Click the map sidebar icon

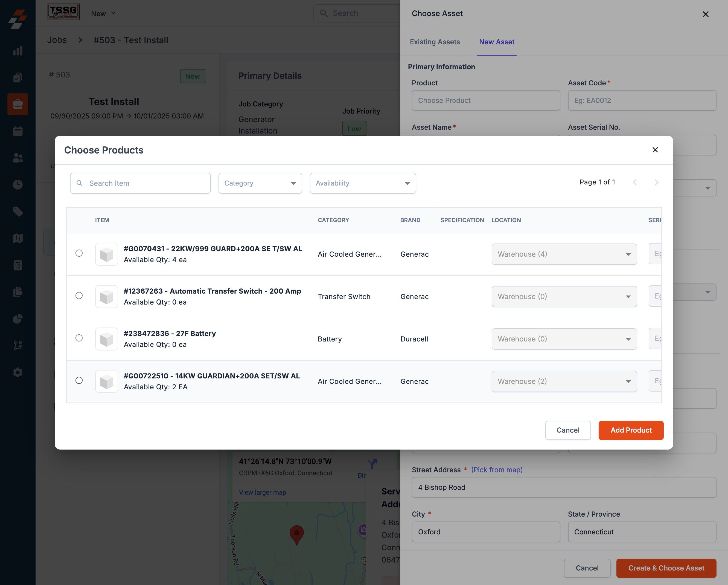click(x=18, y=238)
